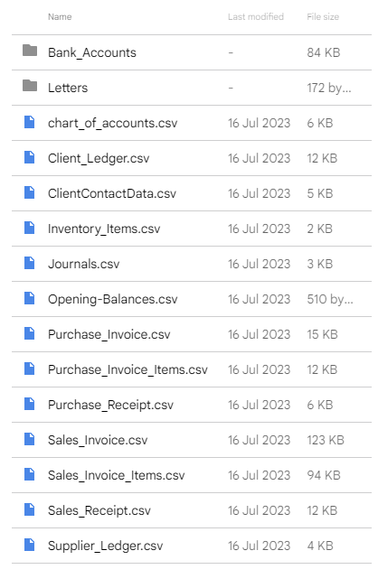
Task: Open Sales_Receipt.csv file name
Action: (99, 510)
